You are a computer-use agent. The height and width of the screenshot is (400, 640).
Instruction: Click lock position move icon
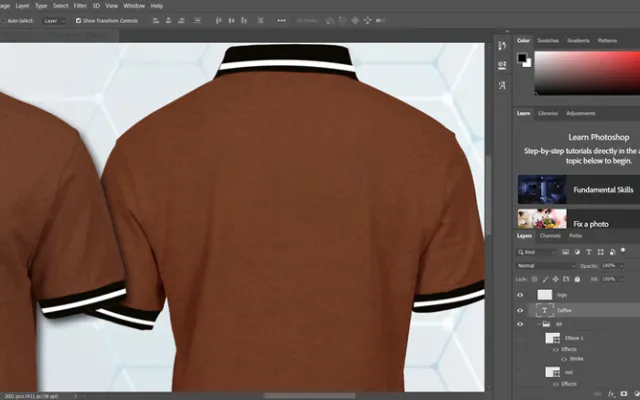point(556,280)
